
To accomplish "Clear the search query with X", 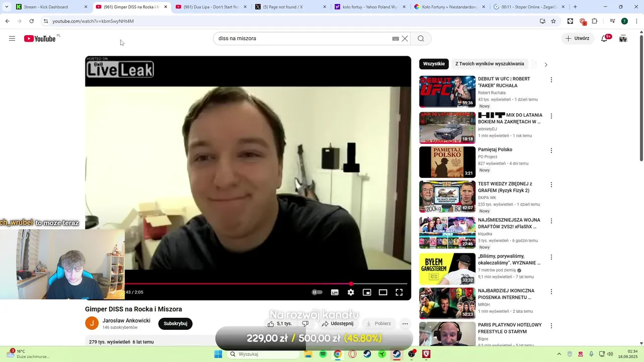I will tap(405, 39).
